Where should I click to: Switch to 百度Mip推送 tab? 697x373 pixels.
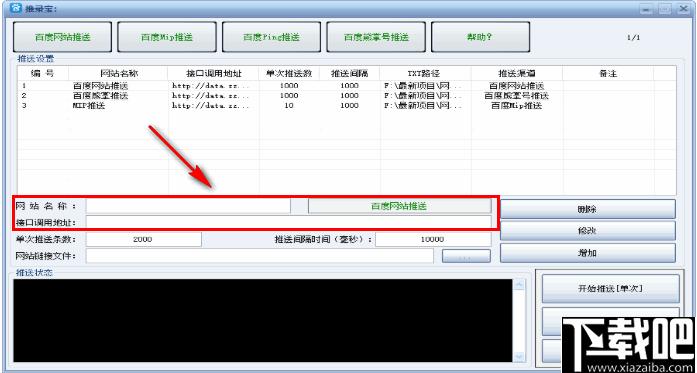[167, 37]
